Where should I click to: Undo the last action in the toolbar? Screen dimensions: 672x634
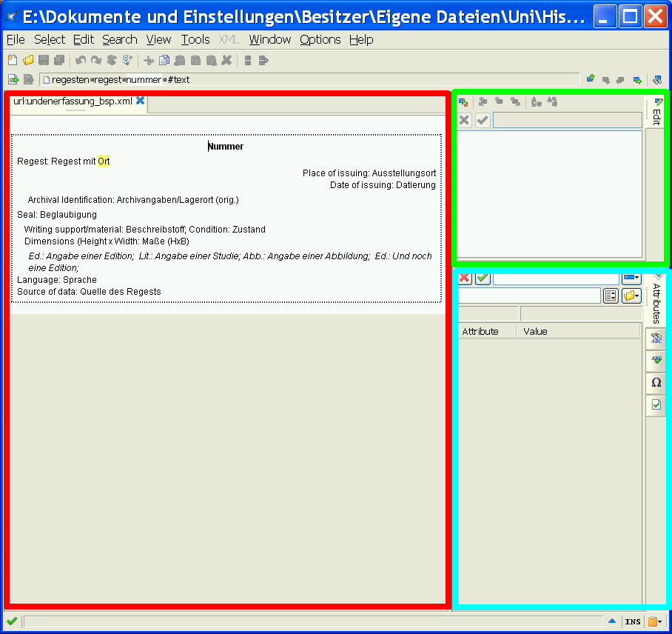[81, 61]
